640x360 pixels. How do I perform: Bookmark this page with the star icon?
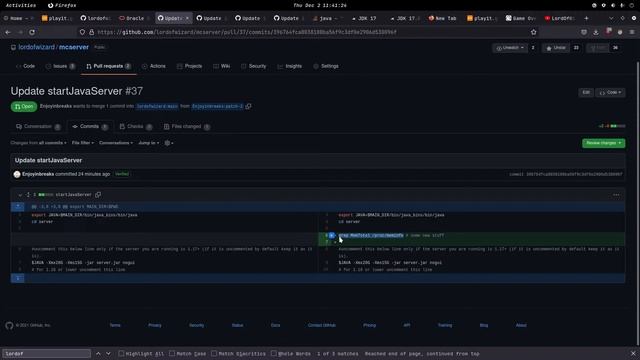533,32
